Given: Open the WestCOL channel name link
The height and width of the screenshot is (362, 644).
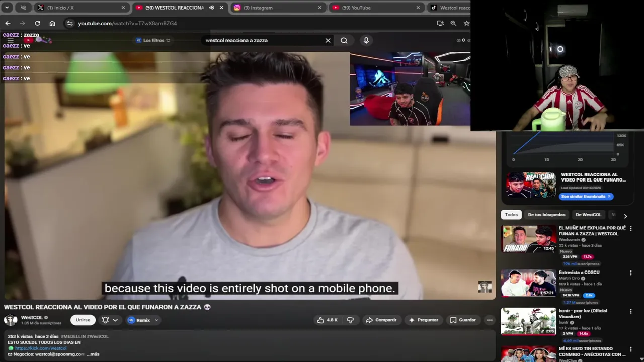Looking at the screenshot, I should pyautogui.click(x=32, y=317).
